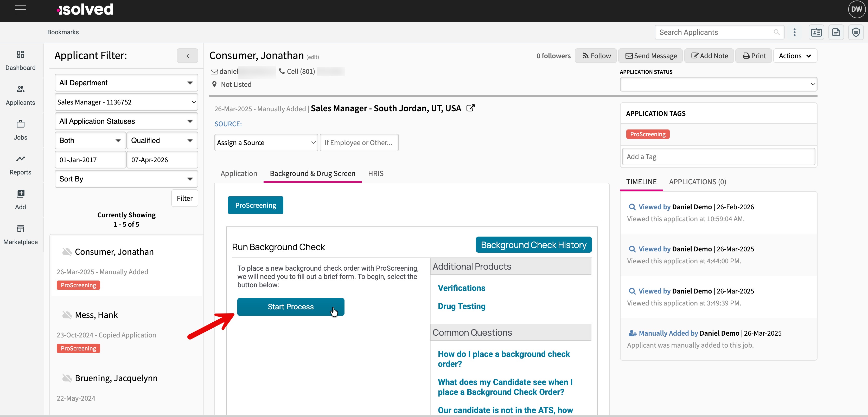This screenshot has height=417, width=868.
Task: Click the shield icon in top toolbar
Action: tap(856, 32)
